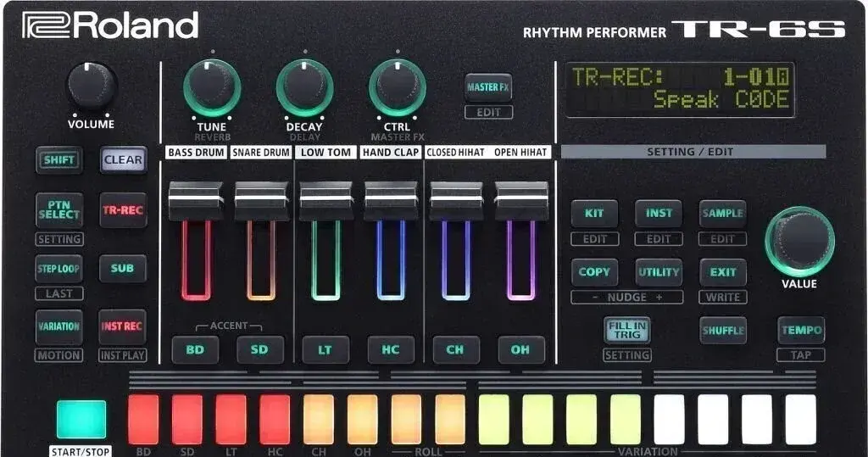Click the SNARE DRUM fader cap

point(261,201)
